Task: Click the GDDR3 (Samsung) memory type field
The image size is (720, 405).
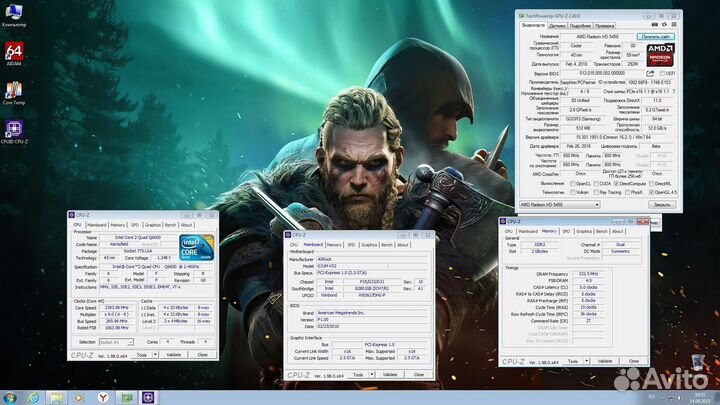Action: (582, 119)
